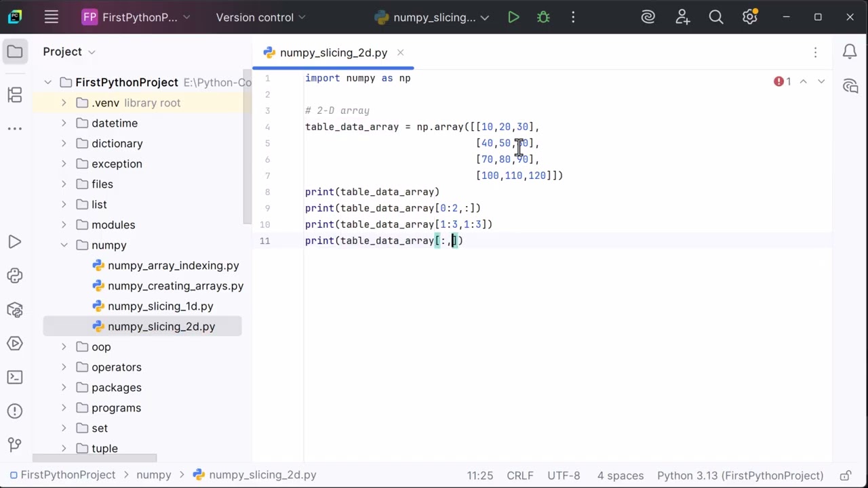
Task: Expand the dictionary folder
Action: [x=64, y=144]
